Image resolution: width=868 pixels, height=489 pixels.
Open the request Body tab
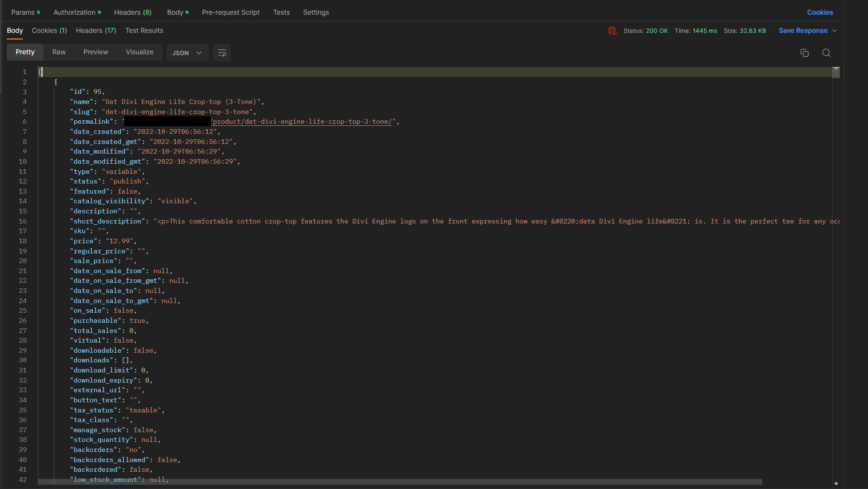178,12
